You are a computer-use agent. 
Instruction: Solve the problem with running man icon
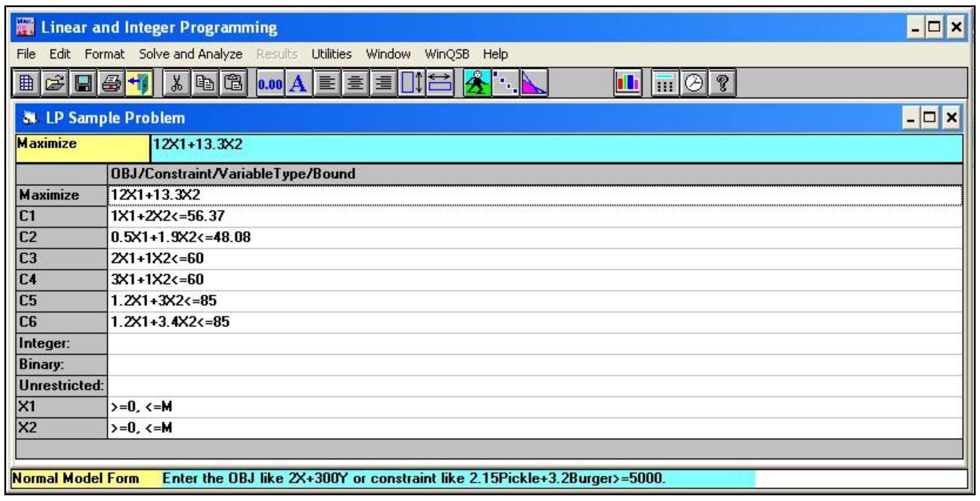pos(477,83)
